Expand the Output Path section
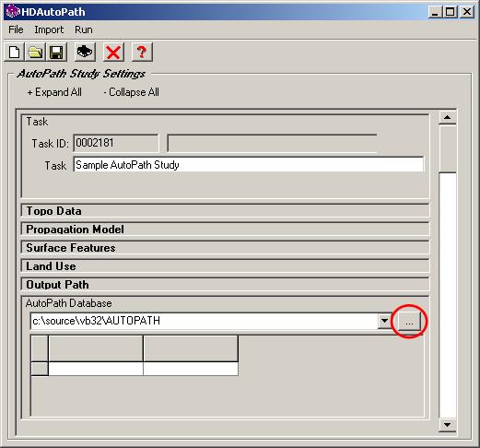480x448 pixels. [x=225, y=285]
